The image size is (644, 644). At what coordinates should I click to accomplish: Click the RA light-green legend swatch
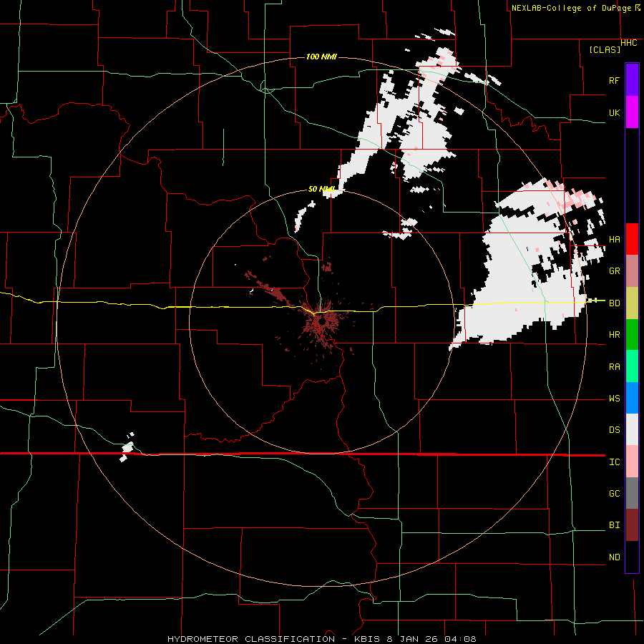(x=632, y=366)
